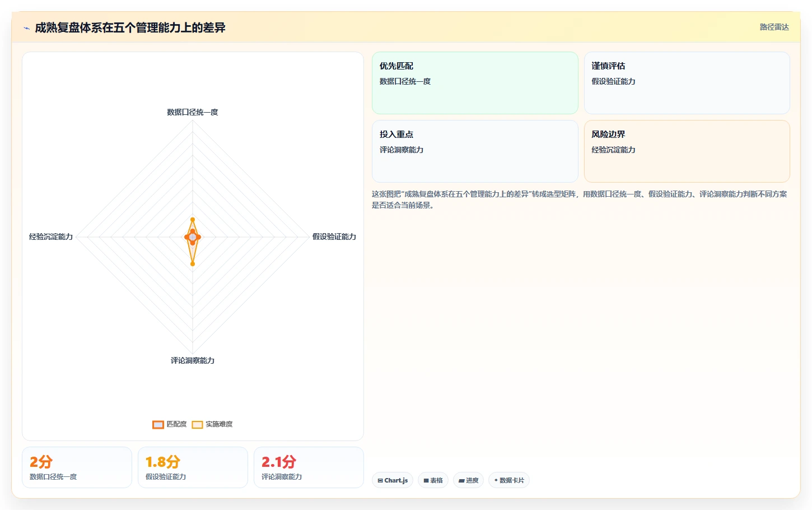
Task: Click the 进度 tag
Action: tap(468, 480)
